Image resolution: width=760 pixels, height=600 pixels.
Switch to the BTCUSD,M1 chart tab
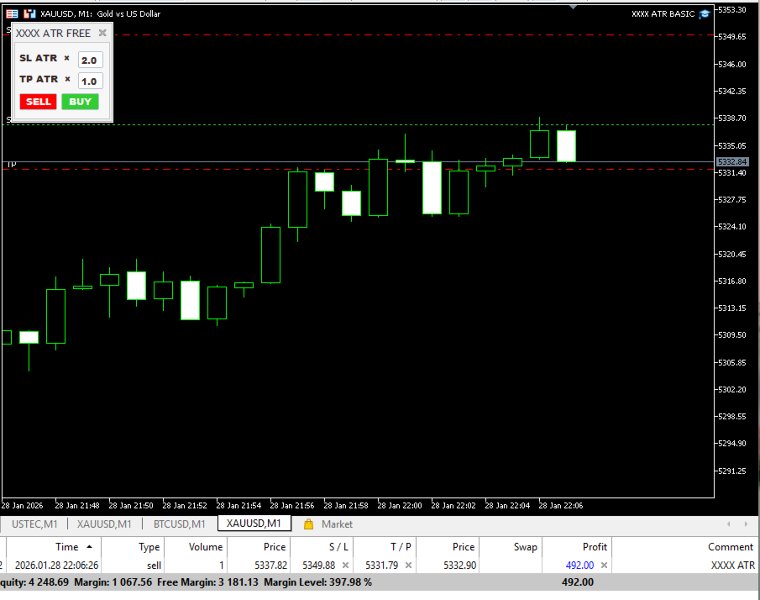(179, 524)
